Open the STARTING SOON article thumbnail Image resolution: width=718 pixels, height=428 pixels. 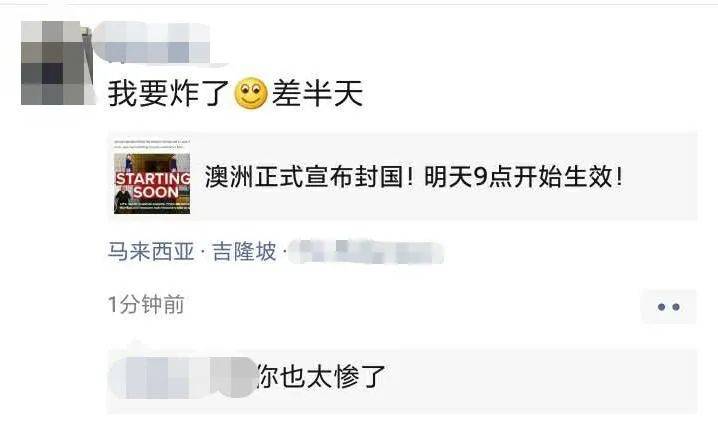[x=152, y=176]
